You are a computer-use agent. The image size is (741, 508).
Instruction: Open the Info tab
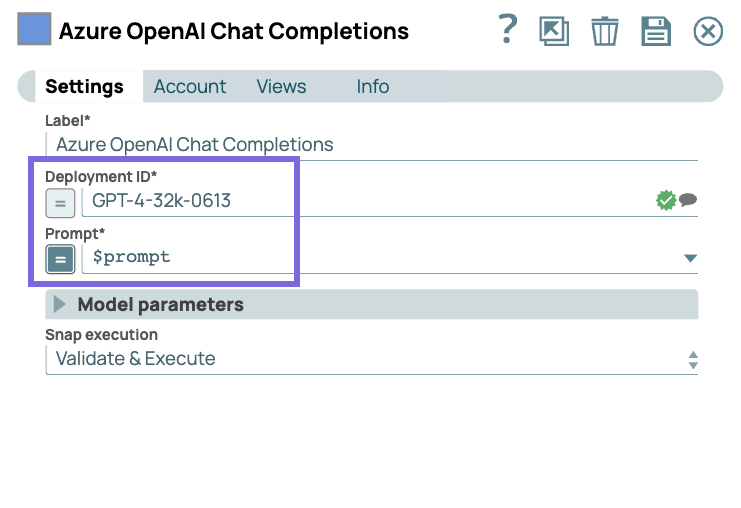(372, 87)
